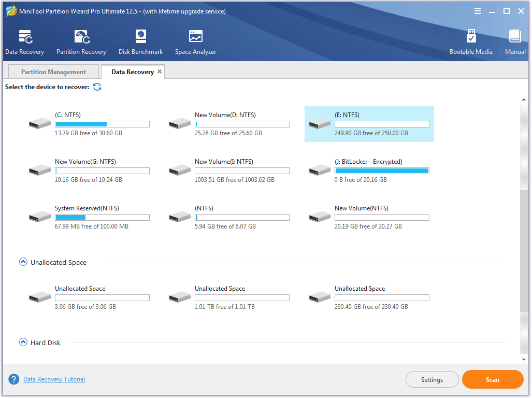Screen dimensions: 532x398
Task: Open the Settings button
Action: click(432, 379)
